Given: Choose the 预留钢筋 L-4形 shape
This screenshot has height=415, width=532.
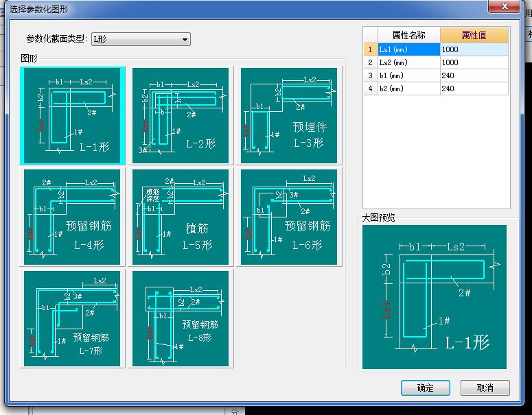Looking at the screenshot, I should point(72,217).
